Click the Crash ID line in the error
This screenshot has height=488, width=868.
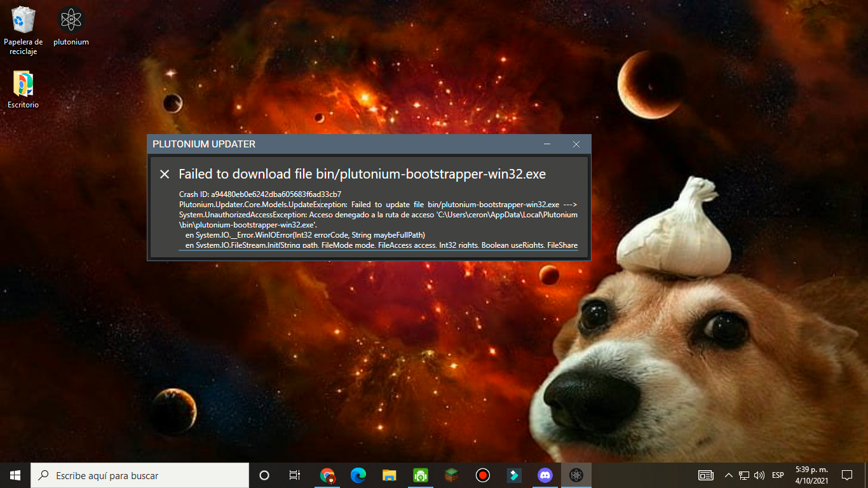click(x=261, y=194)
